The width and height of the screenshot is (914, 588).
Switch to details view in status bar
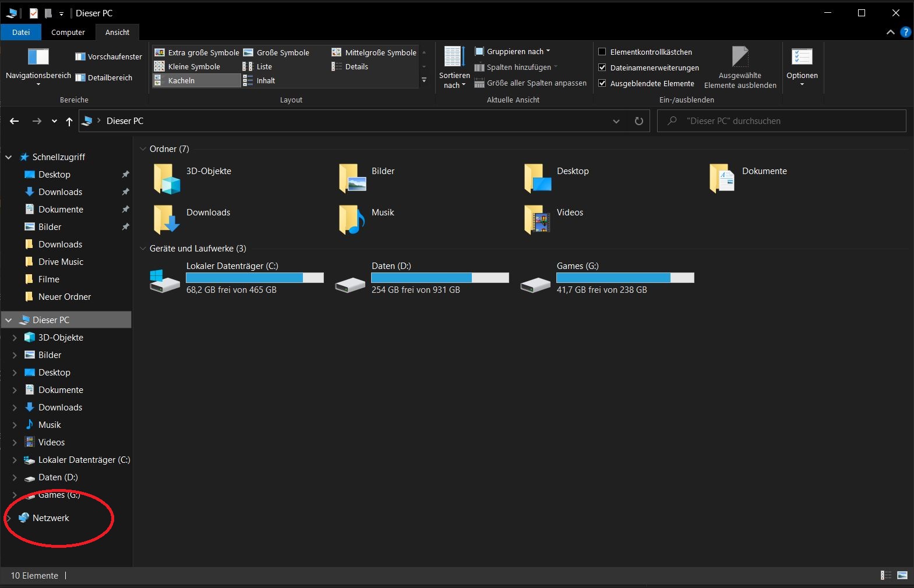[x=886, y=575]
